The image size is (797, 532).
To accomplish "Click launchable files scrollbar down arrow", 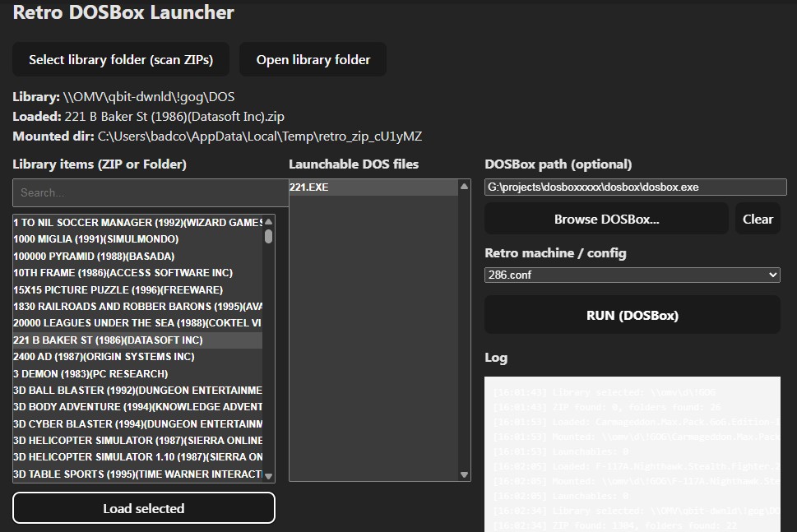I will click(465, 474).
